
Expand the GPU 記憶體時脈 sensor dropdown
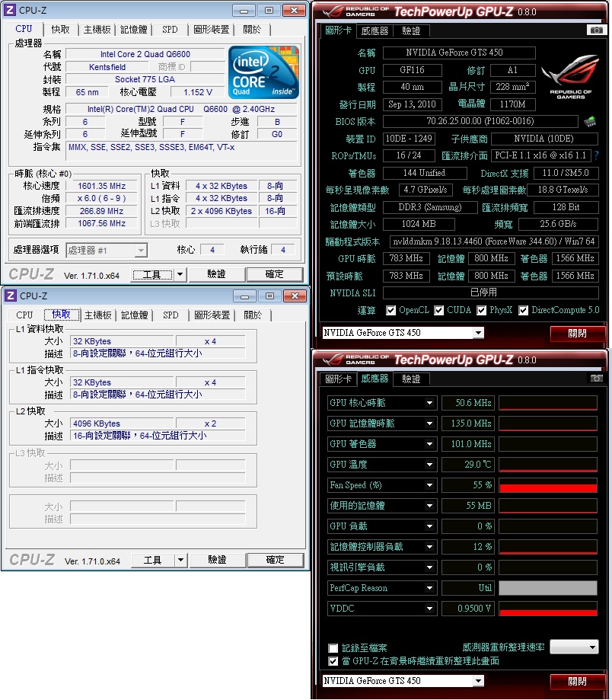coord(429,424)
